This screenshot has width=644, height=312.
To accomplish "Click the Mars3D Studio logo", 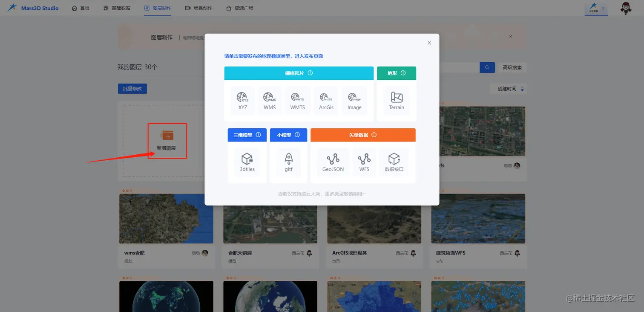I will 33,8.
